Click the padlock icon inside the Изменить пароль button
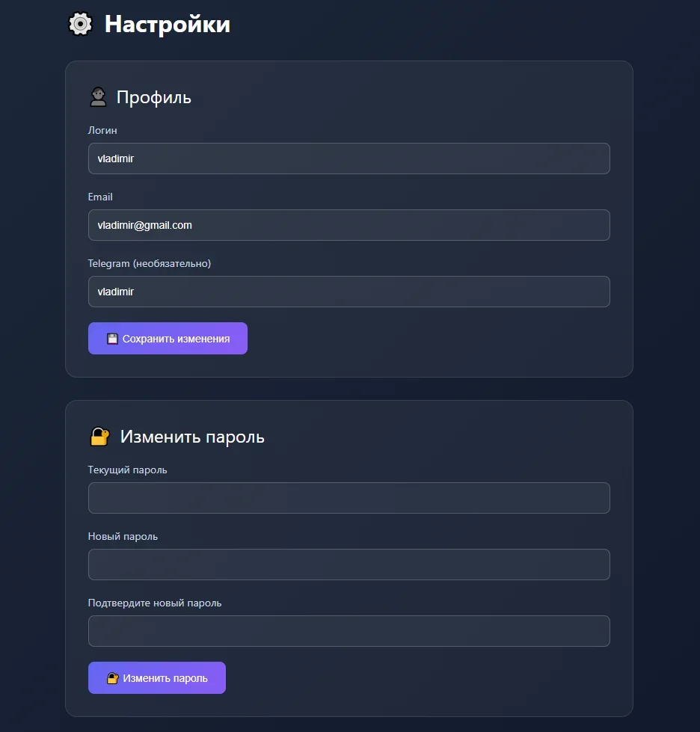700x732 pixels. [x=113, y=678]
